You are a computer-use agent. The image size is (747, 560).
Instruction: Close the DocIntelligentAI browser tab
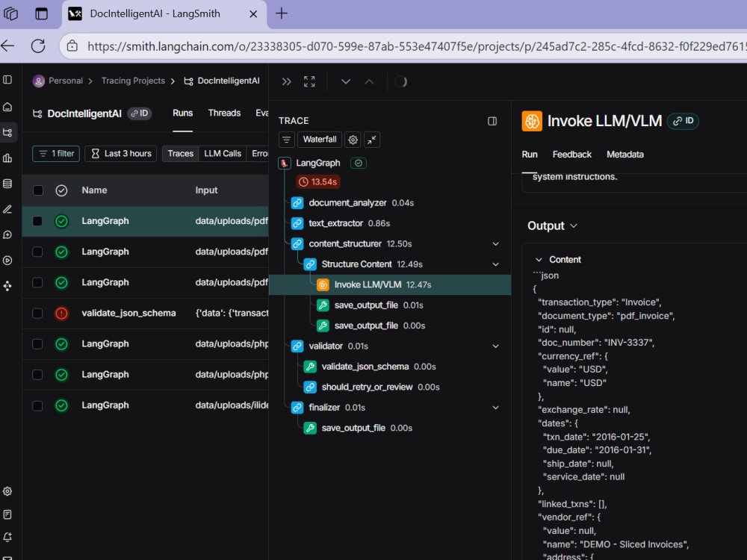click(x=253, y=13)
